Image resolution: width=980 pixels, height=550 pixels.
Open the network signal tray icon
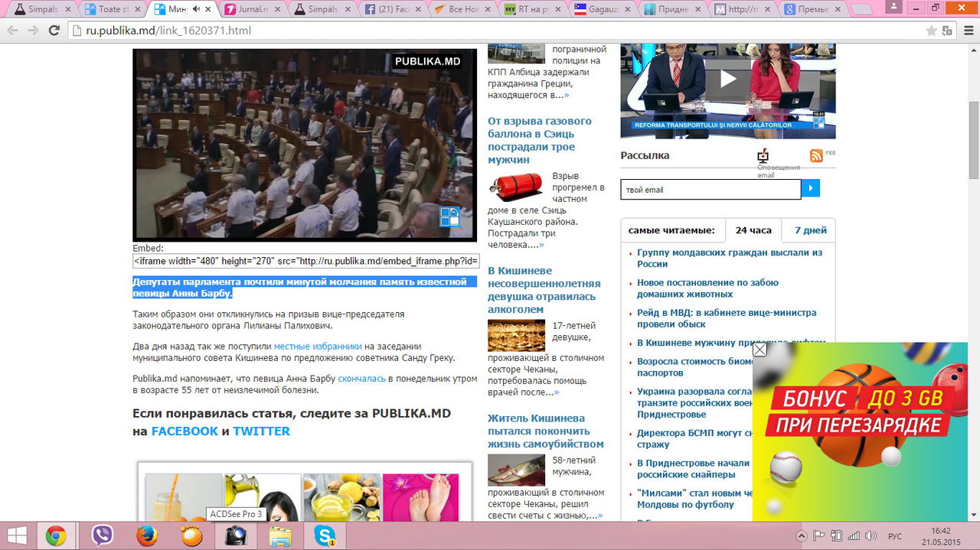854,536
